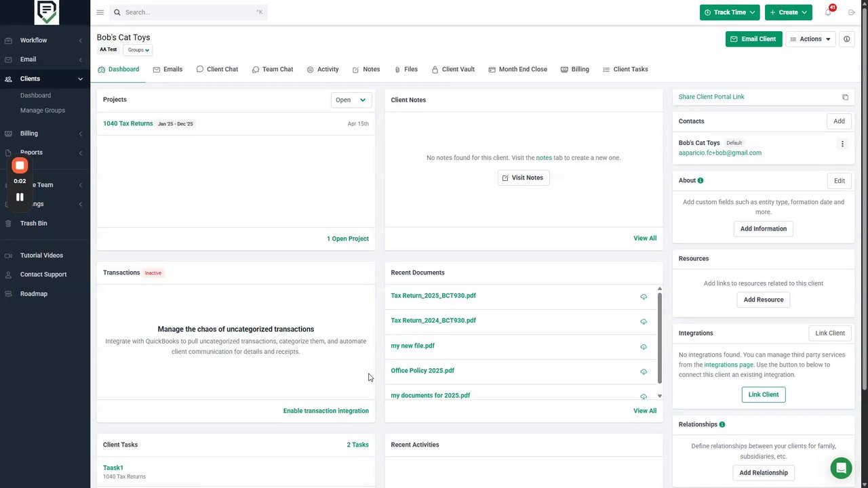
Task: Switch to the Client Vault tab
Action: pos(452,69)
